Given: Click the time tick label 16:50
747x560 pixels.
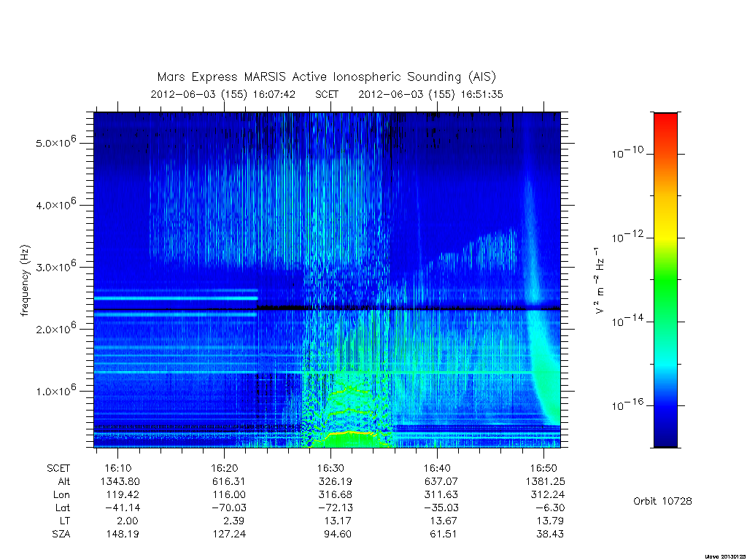Looking at the screenshot, I should point(543,469).
